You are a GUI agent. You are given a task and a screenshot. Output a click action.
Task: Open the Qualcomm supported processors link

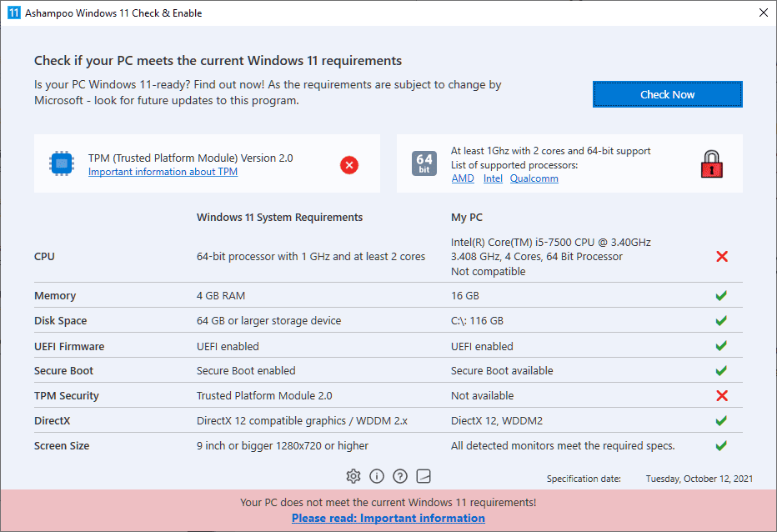point(534,178)
